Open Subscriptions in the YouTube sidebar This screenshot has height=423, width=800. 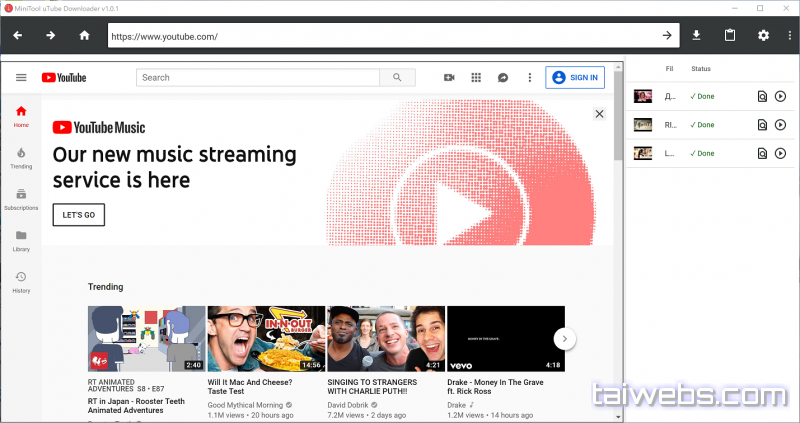[x=21, y=199]
